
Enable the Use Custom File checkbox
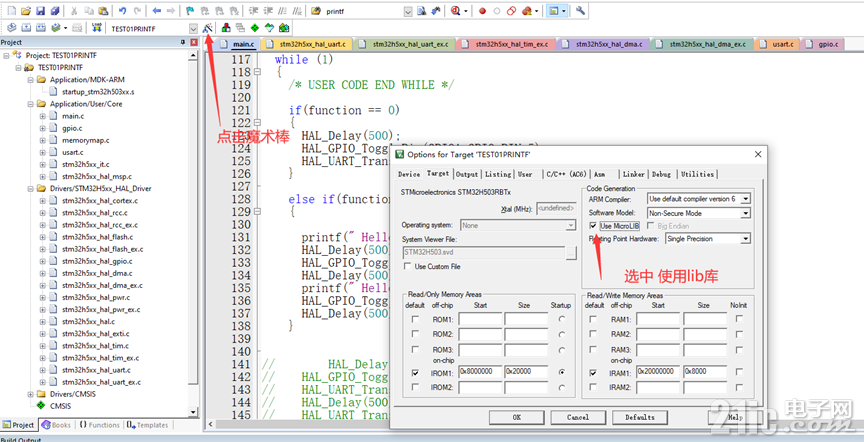[408, 266]
